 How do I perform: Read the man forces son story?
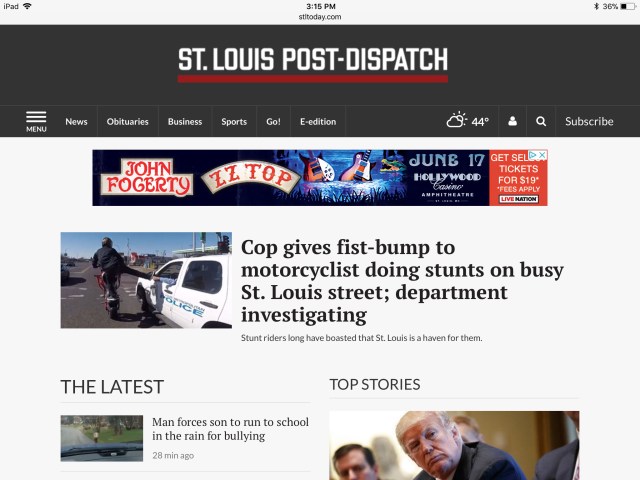pos(230,429)
